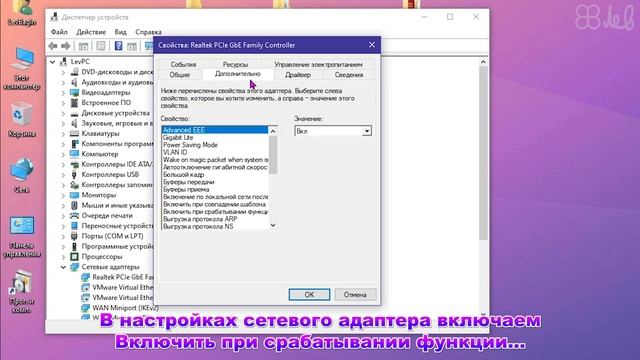Click Device Manager tree scrollbar up arrow
Viewport: 640px width, 360px height.
(483, 62)
